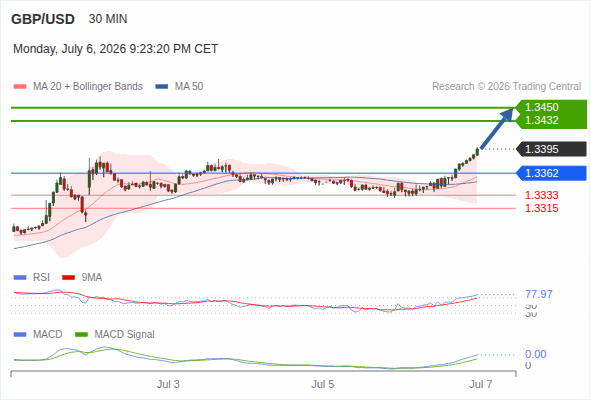Select the pink MA 20 legend swatch
Screen dimensions: 590x400
pyautogui.click(x=20, y=87)
